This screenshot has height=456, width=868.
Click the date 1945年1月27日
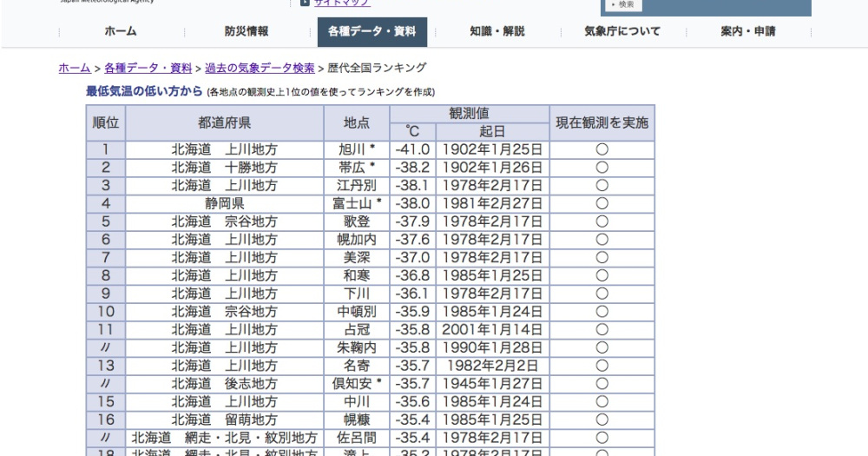pyautogui.click(x=493, y=384)
